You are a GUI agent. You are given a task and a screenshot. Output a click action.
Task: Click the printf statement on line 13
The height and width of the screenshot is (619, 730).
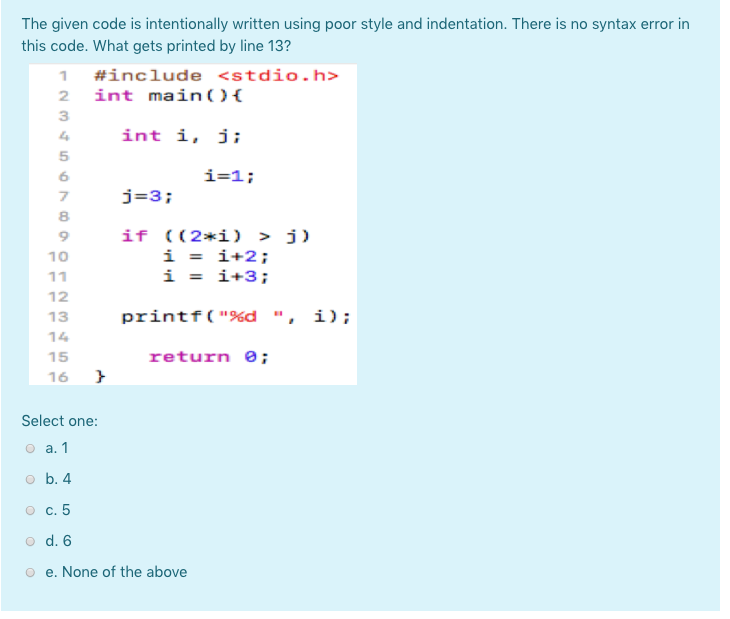(x=236, y=317)
